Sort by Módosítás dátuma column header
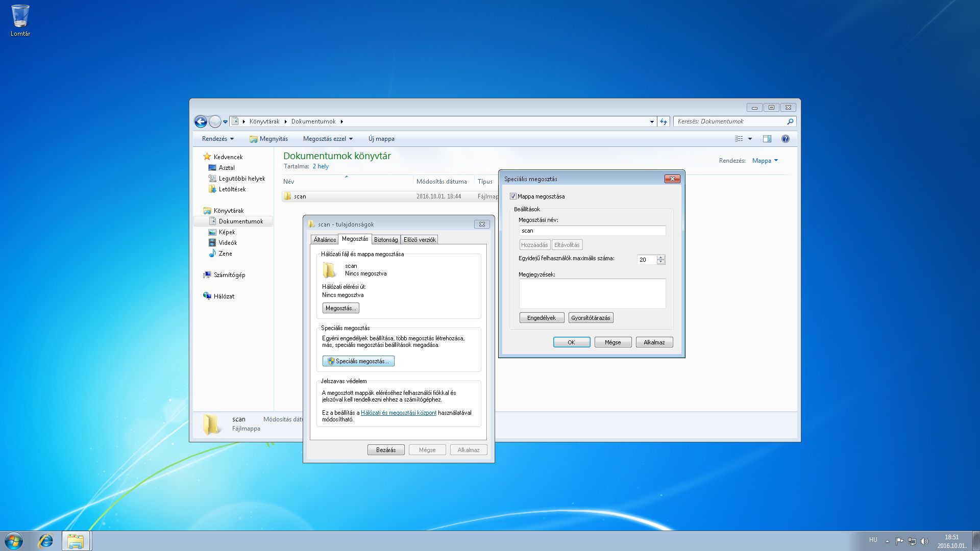Image resolution: width=980 pixels, height=551 pixels. (444, 182)
